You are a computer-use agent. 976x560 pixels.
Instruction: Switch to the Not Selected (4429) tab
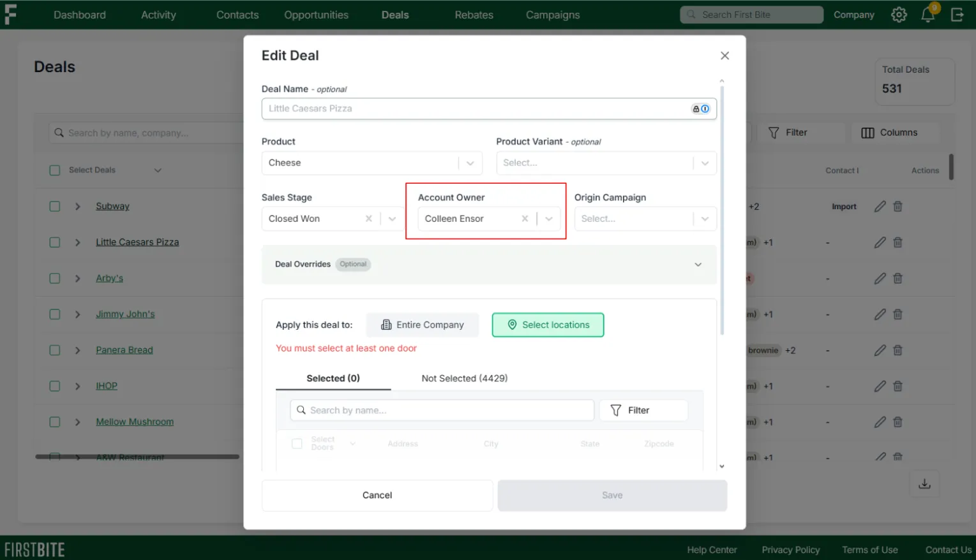pyautogui.click(x=465, y=378)
